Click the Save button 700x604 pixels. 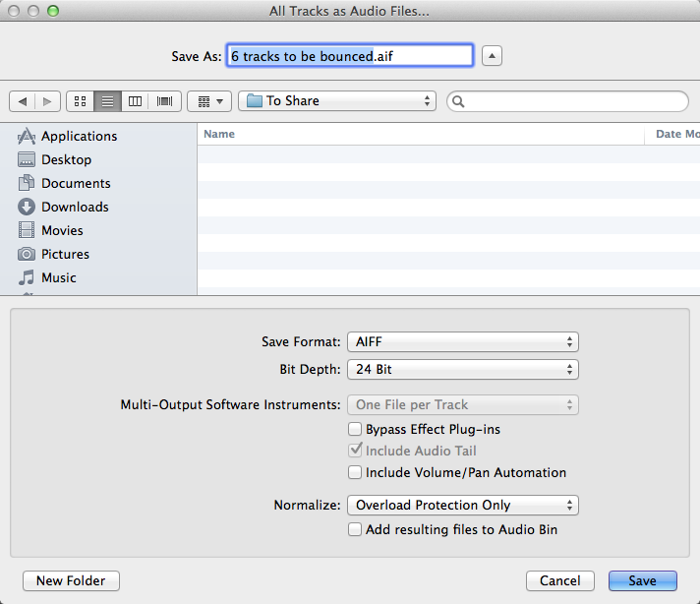(x=642, y=581)
